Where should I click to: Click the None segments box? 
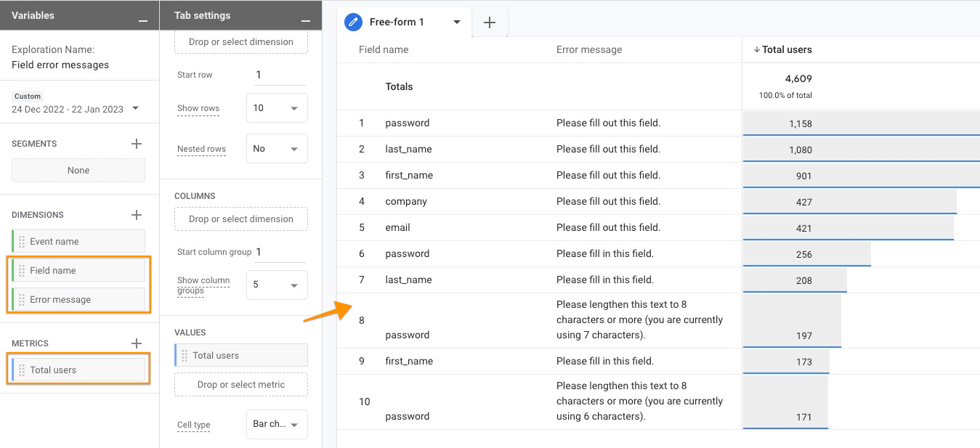[78, 170]
